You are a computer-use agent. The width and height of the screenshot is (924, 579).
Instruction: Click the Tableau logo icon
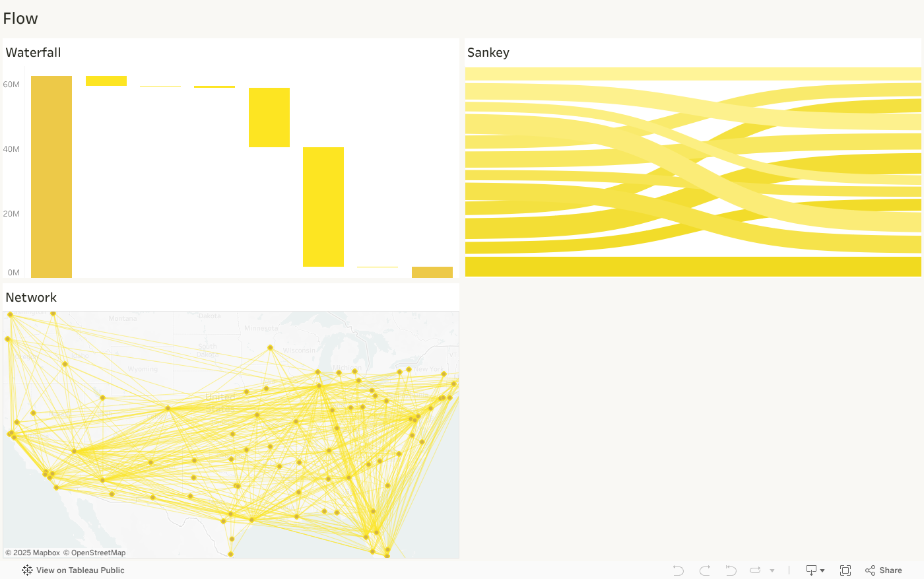tap(27, 570)
